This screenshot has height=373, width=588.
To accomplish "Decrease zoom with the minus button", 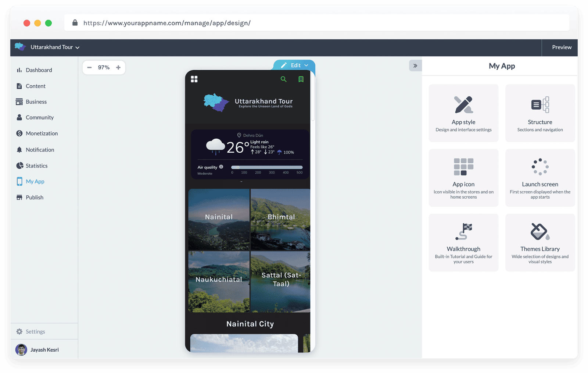I will point(89,67).
